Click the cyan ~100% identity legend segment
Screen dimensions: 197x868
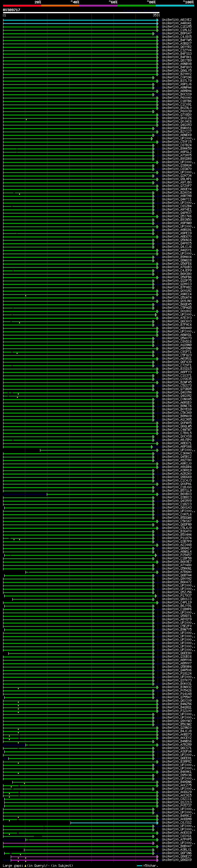[x=175, y=6]
